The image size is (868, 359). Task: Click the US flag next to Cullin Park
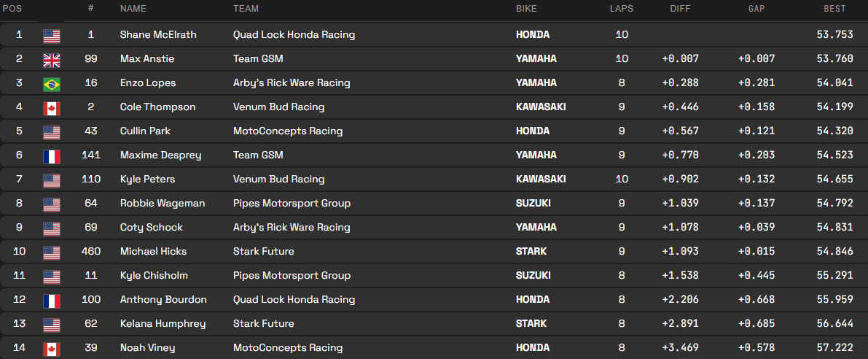click(x=52, y=132)
